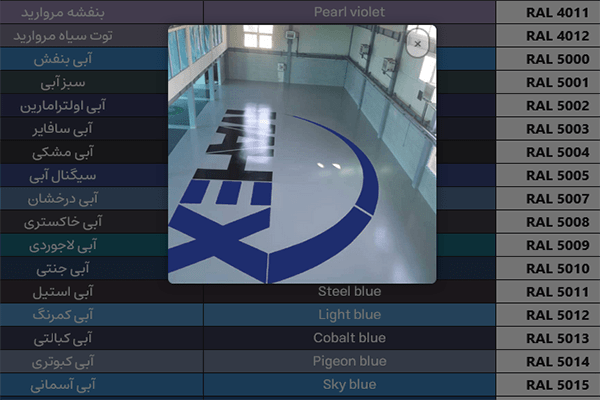Viewport: 600px width, 400px height.
Task: Click the Pigeon blue color name
Action: point(349,361)
